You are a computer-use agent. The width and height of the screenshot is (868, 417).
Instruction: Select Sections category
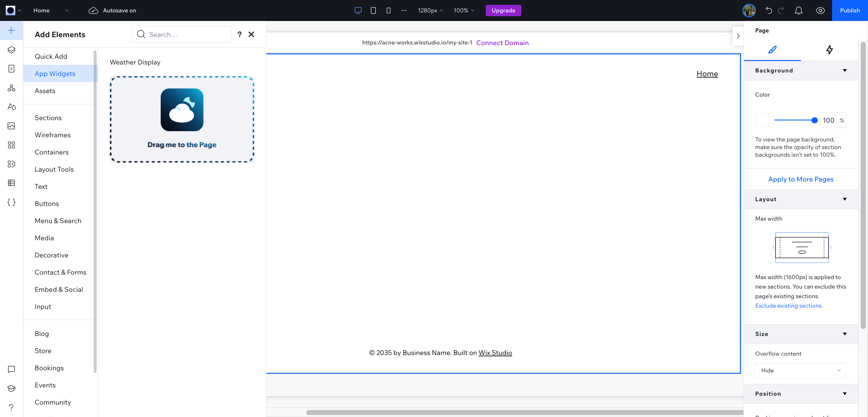click(x=60, y=118)
